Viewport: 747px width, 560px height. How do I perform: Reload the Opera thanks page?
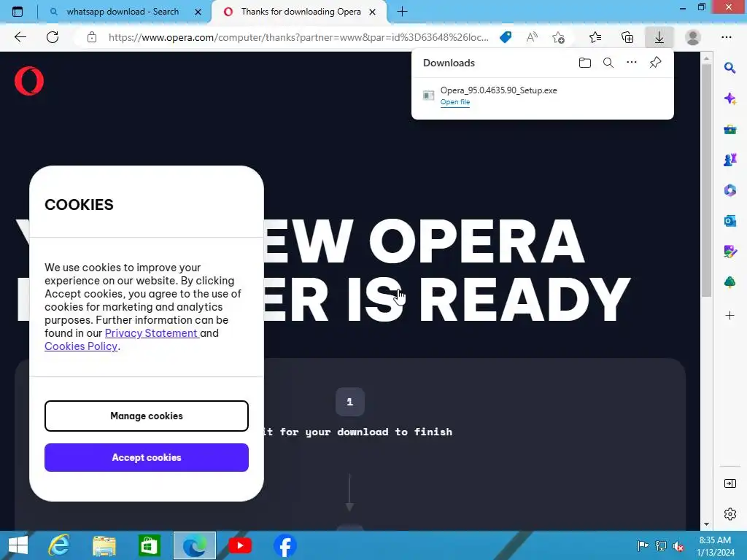click(x=53, y=37)
